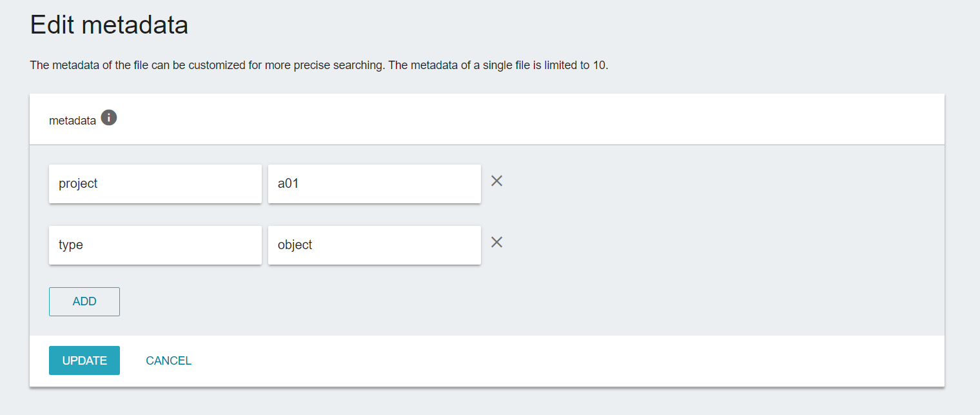Click empty grey area right of ADD button
This screenshot has height=415, width=980.
coord(451,302)
